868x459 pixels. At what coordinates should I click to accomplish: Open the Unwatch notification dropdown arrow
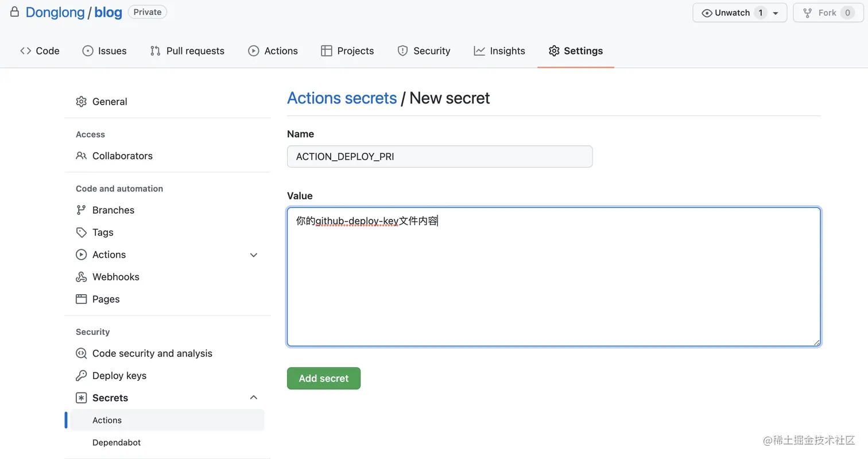[x=776, y=12]
